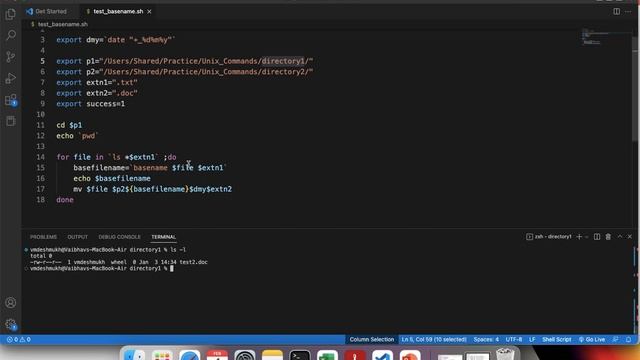Close the test_basename.sh tab
This screenshot has height=360, width=640.
tap(149, 11)
